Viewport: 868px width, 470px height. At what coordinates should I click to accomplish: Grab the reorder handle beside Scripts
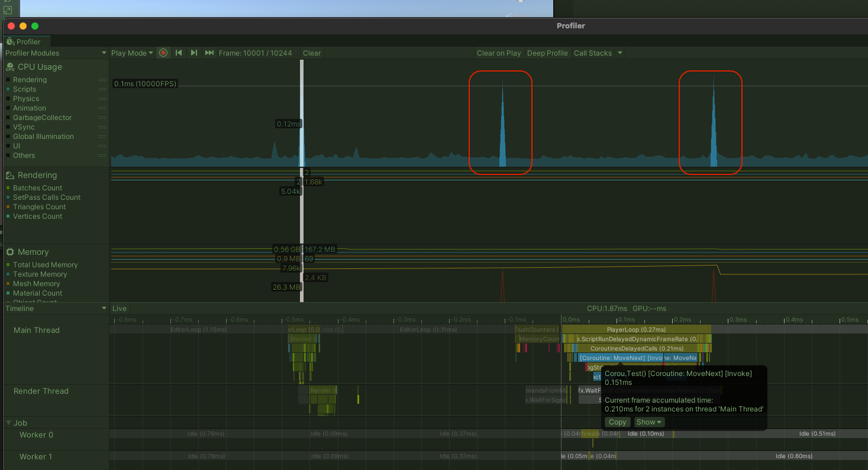[x=102, y=89]
